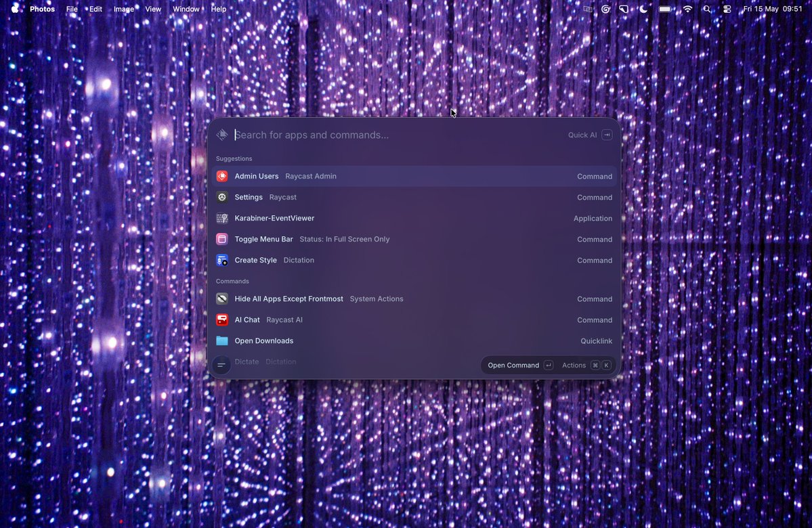Click the Raycast logo beside search field

[x=222, y=135]
